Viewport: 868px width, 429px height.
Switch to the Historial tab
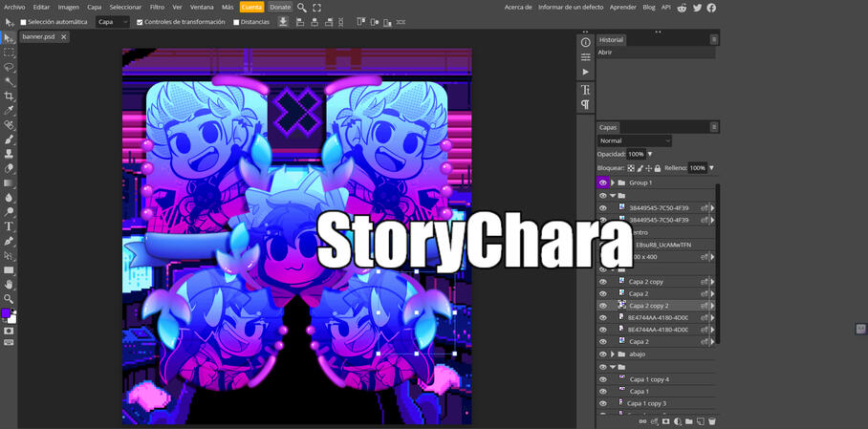pos(611,40)
